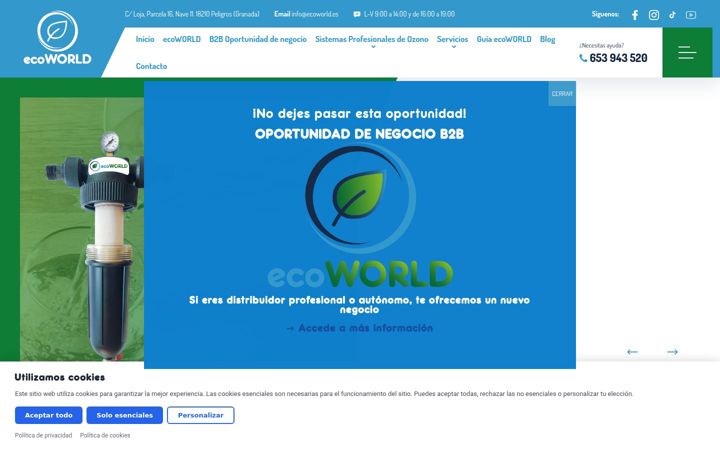Click Solo esenciales cookies button
720x450 pixels.
pos(124,415)
